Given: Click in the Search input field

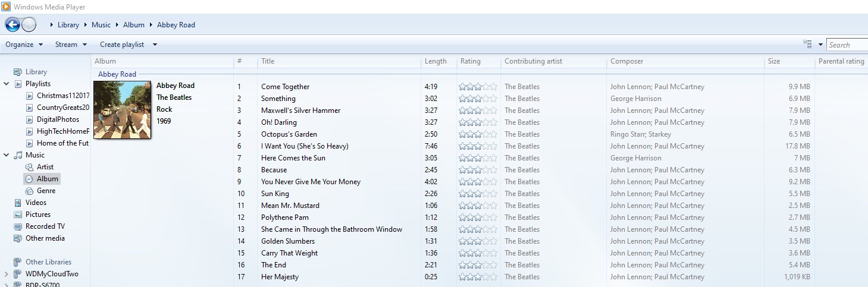Looking at the screenshot, I should 847,45.
